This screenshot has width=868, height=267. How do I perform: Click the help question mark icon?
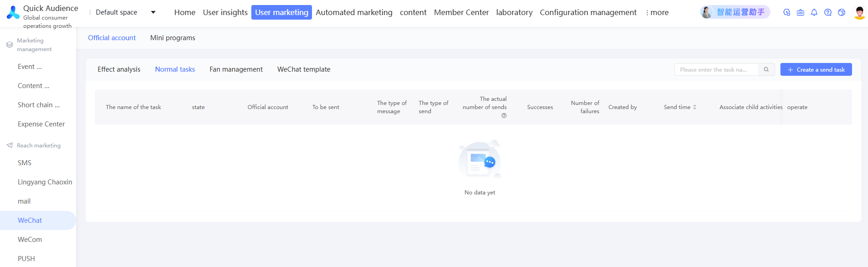pyautogui.click(x=828, y=13)
